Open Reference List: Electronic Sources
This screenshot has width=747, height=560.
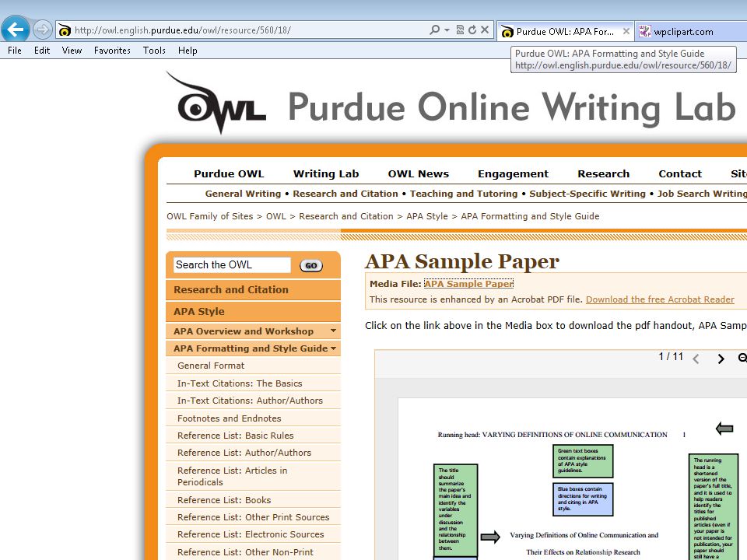coord(253,534)
